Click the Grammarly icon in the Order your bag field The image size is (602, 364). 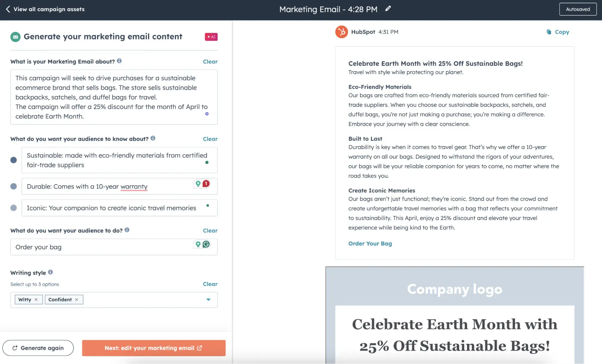click(206, 244)
